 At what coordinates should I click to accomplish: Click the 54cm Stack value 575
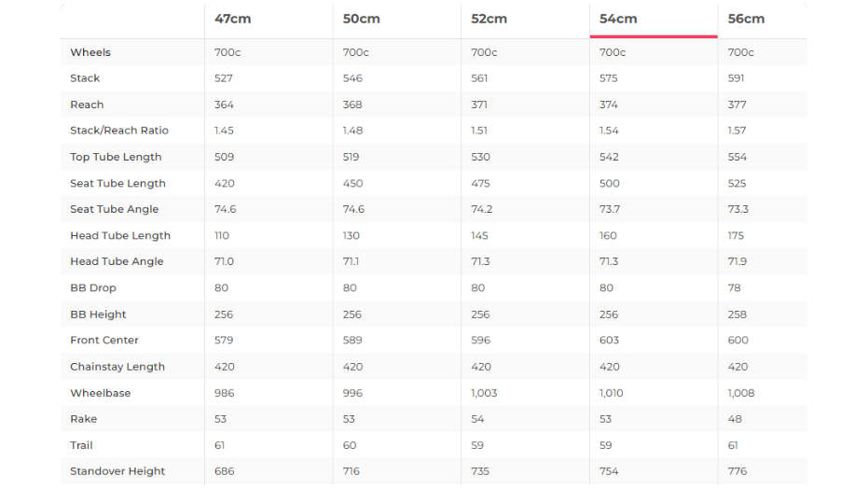click(x=609, y=78)
